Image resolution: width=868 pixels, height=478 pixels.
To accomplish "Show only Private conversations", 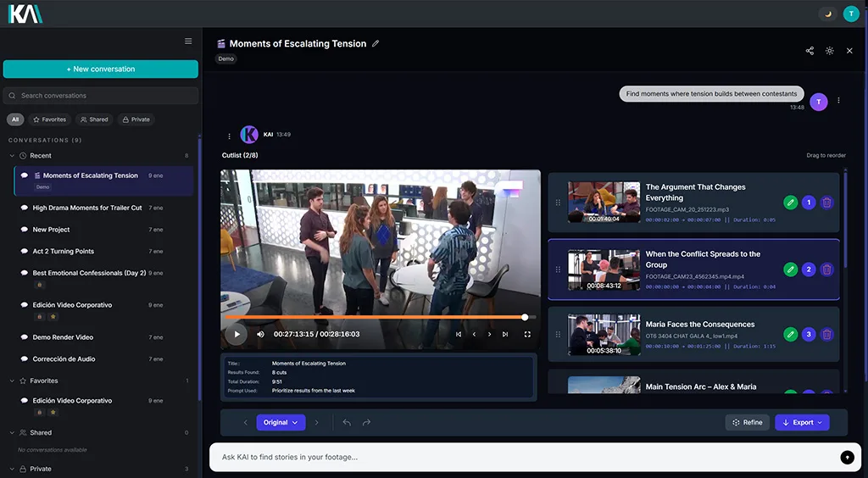I will click(x=136, y=119).
